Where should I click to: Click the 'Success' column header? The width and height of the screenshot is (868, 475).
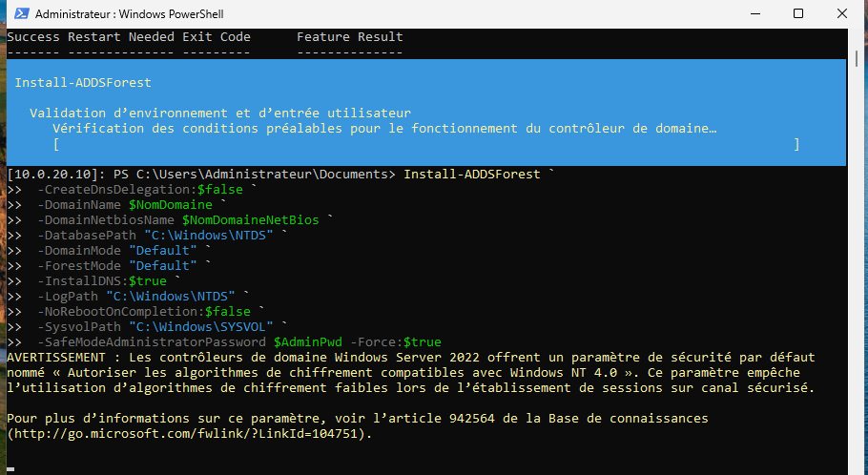33,37
